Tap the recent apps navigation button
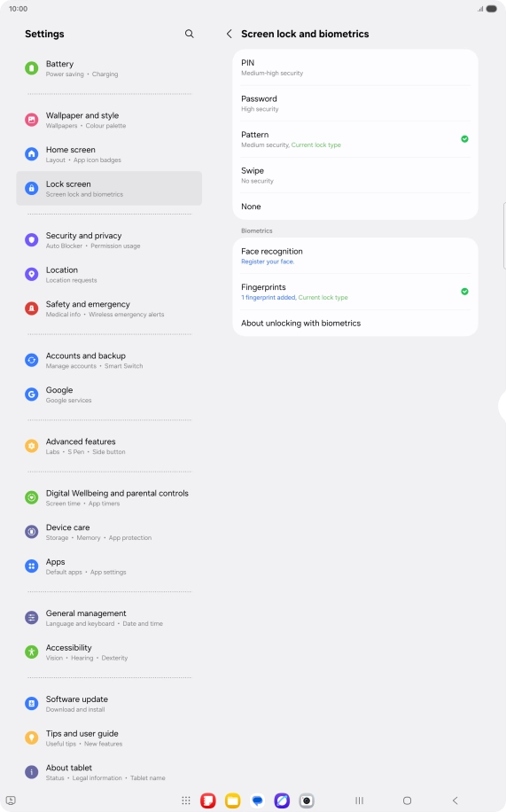Viewport: 506px width, 812px height. coord(359,800)
